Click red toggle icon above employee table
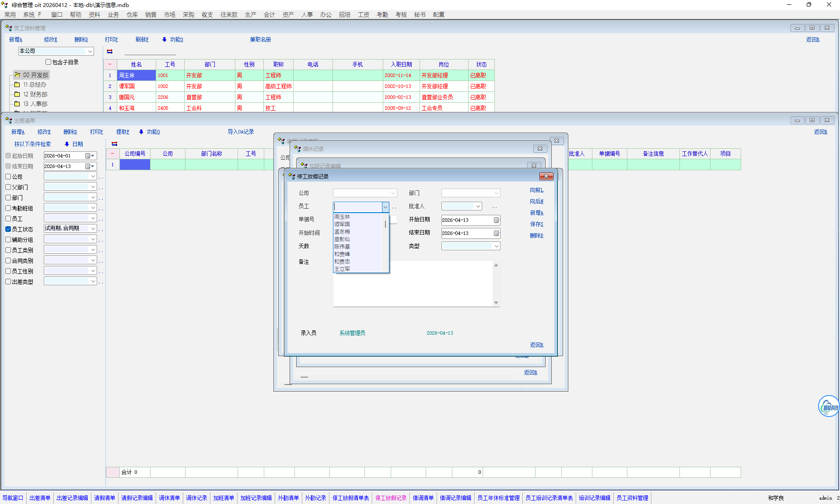 [x=110, y=52]
